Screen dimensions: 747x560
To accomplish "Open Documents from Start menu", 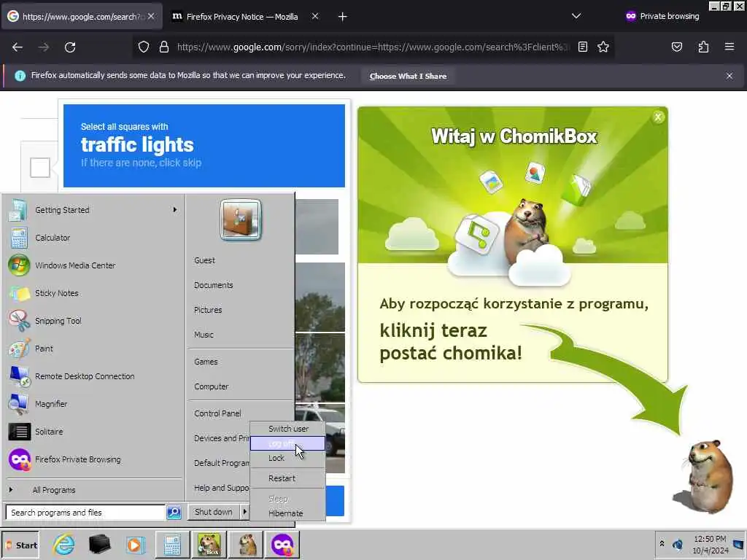I will [214, 285].
